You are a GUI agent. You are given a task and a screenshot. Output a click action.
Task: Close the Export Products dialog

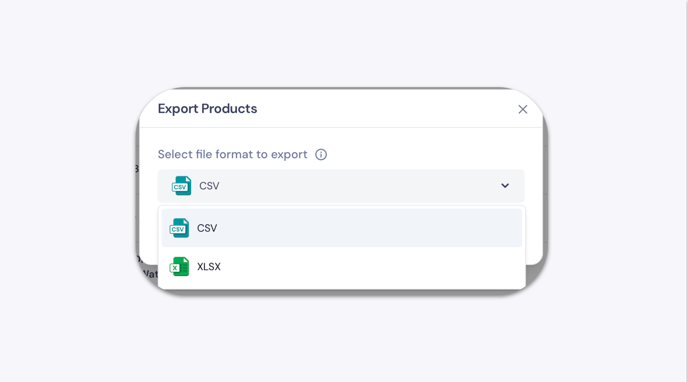point(522,109)
